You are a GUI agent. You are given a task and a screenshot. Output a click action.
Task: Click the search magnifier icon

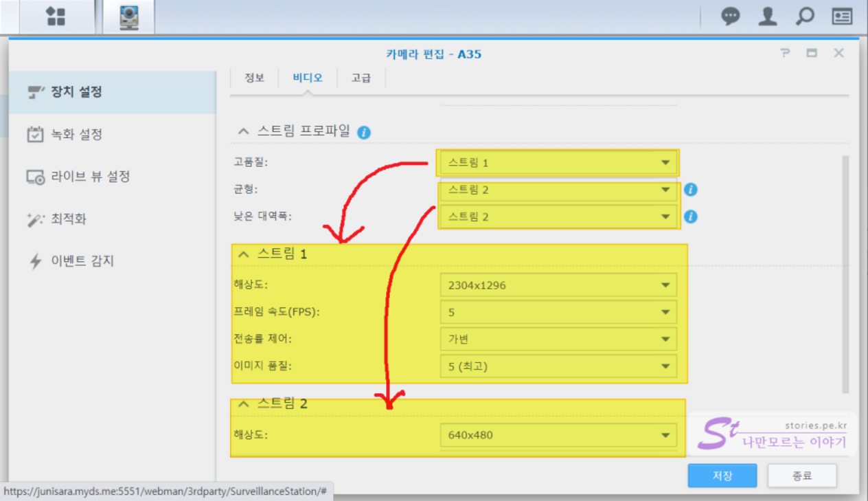804,16
